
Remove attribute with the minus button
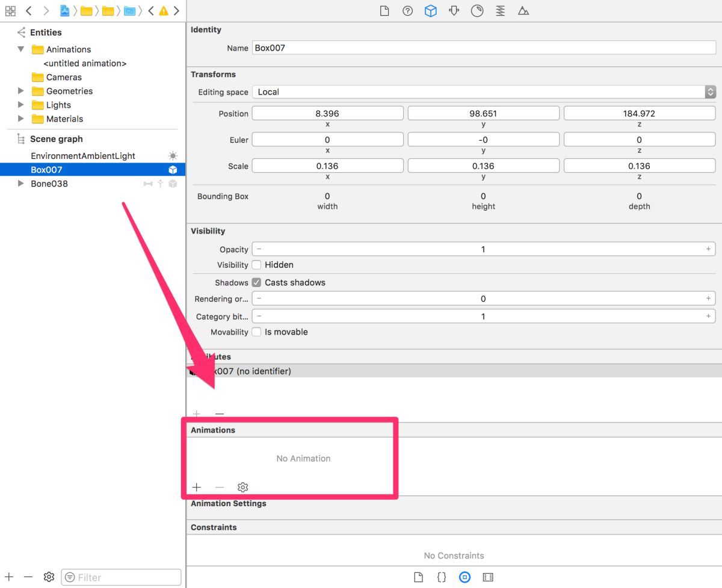tap(220, 414)
